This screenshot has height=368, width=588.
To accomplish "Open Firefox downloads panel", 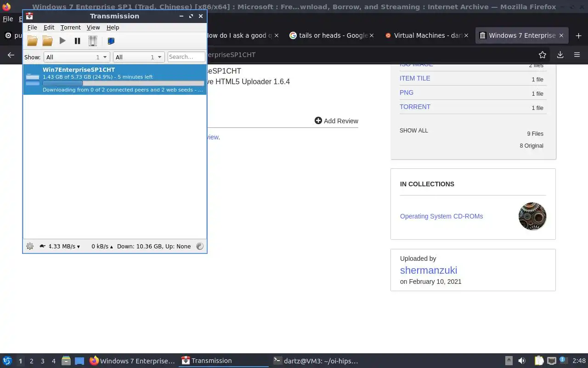I will 560,55.
